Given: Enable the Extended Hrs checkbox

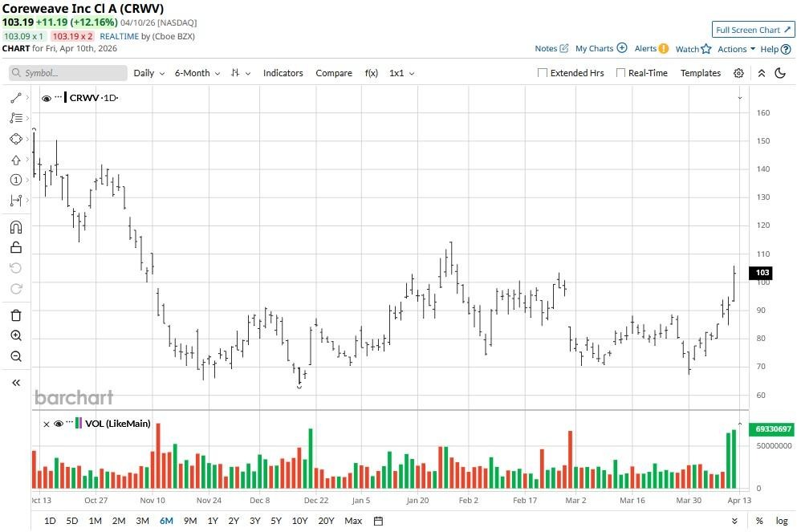Looking at the screenshot, I should (543, 73).
